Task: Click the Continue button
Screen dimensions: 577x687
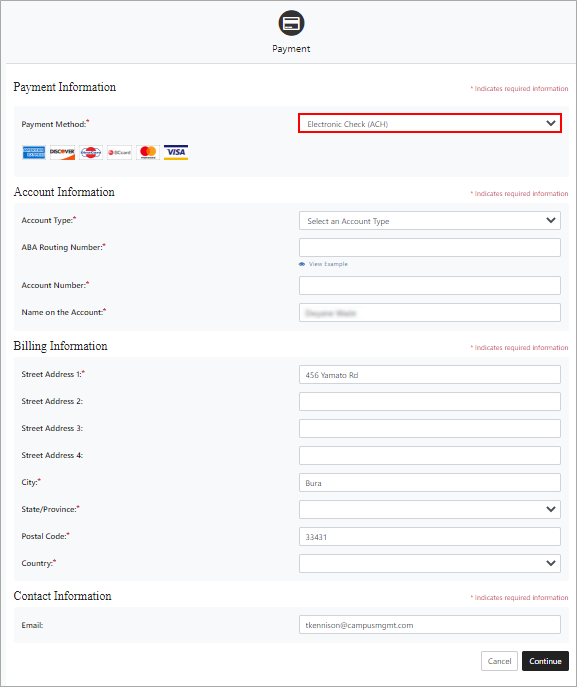Action: click(545, 661)
